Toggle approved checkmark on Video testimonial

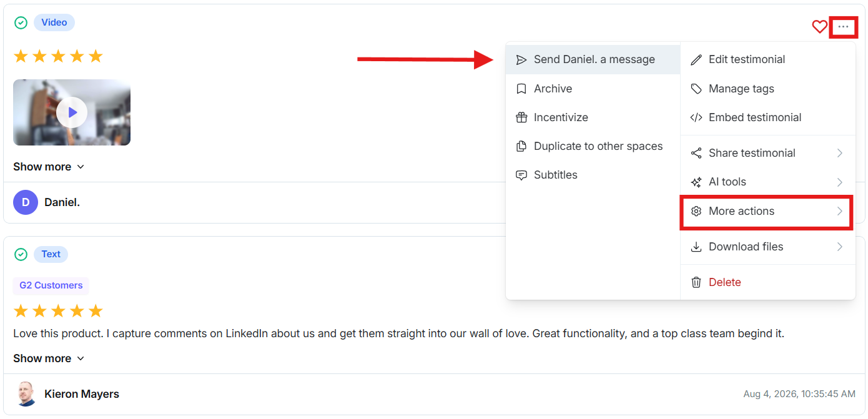coord(21,22)
